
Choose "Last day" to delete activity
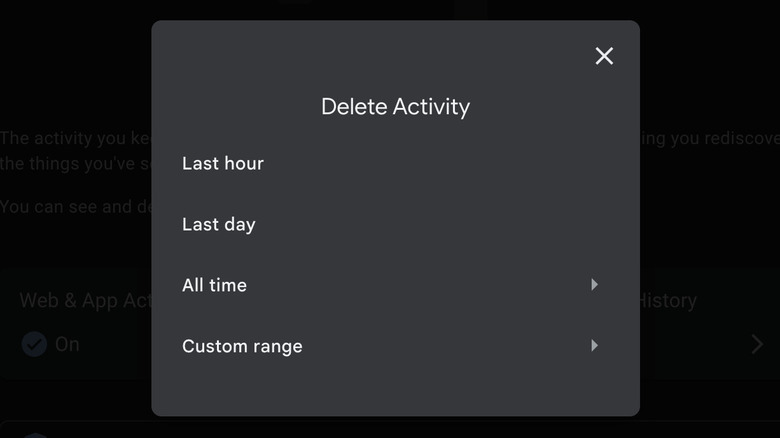(219, 224)
